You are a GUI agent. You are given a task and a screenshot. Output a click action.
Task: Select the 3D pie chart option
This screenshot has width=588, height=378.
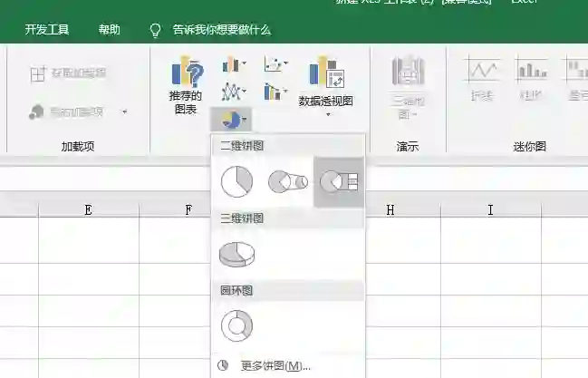236,255
